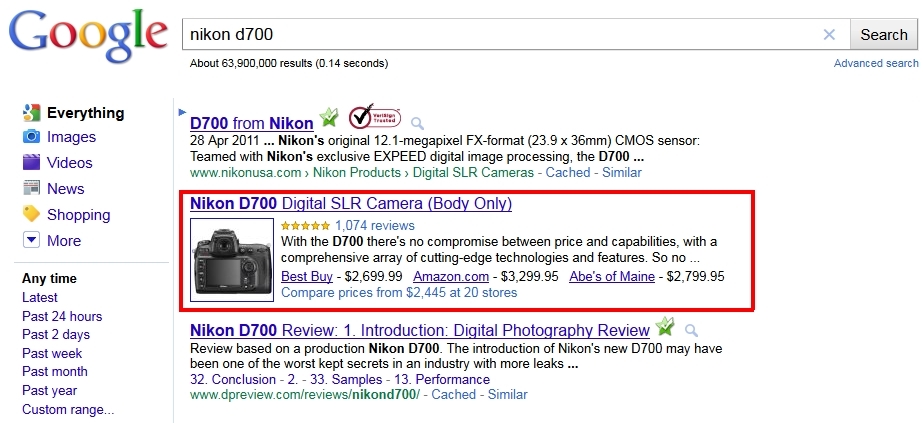Viewport: 923px width, 423px height.
Task: Filter results by Latest
Action: tap(39, 298)
